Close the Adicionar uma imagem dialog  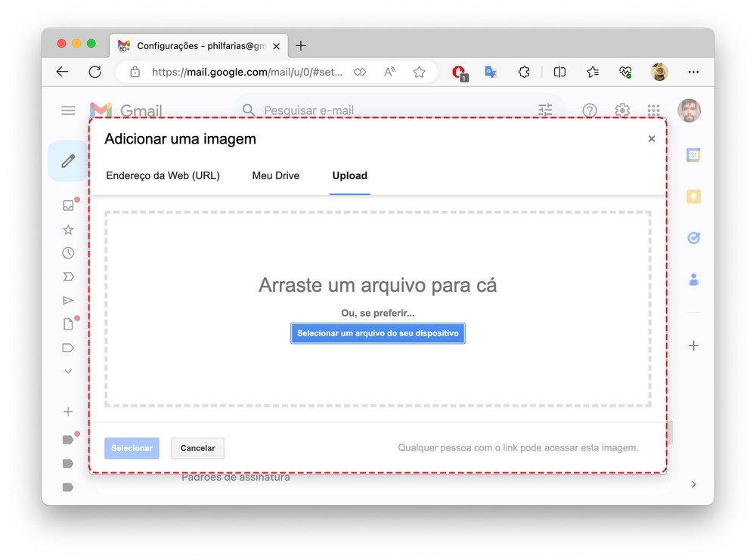pos(652,139)
